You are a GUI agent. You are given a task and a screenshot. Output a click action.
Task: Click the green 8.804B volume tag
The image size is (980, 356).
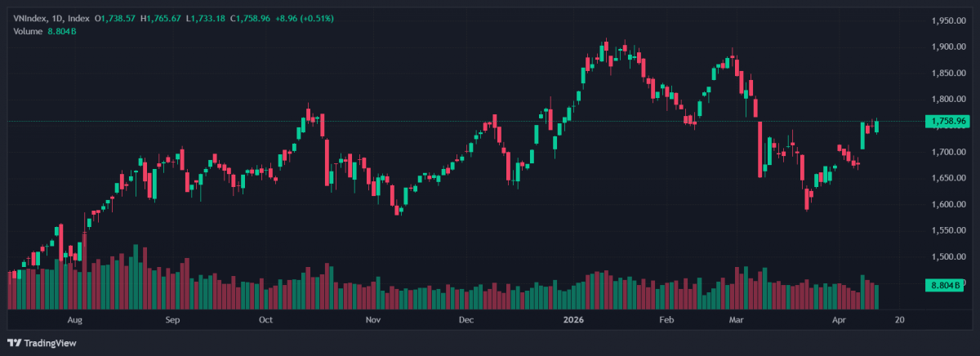947,286
